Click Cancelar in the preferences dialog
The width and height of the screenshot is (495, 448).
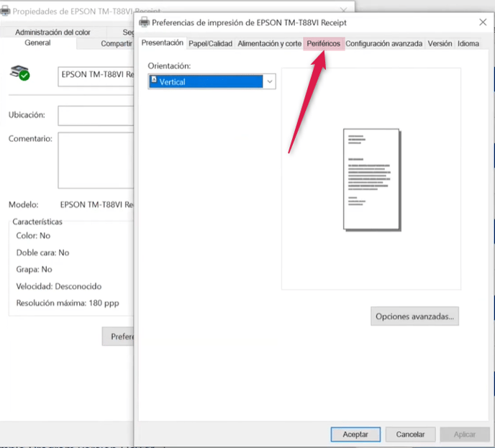tap(410, 434)
